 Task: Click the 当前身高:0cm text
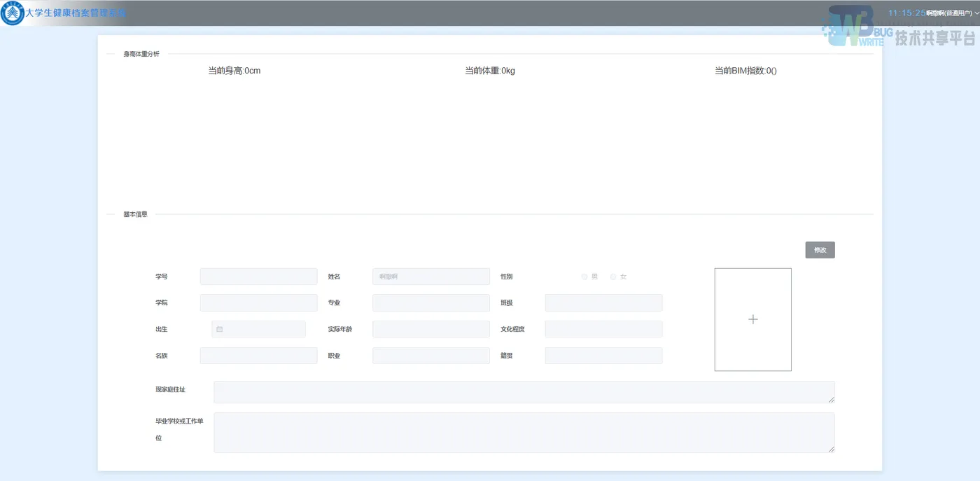pos(234,71)
